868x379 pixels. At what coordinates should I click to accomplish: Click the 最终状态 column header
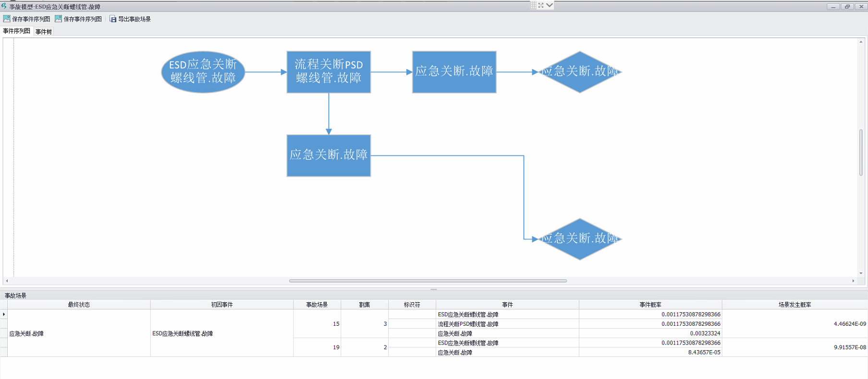point(79,305)
